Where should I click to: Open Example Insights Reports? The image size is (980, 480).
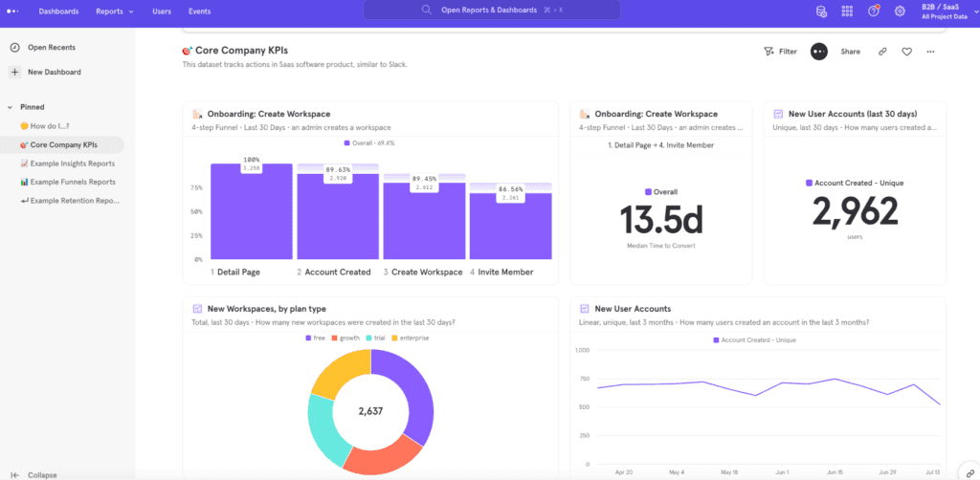click(x=68, y=164)
